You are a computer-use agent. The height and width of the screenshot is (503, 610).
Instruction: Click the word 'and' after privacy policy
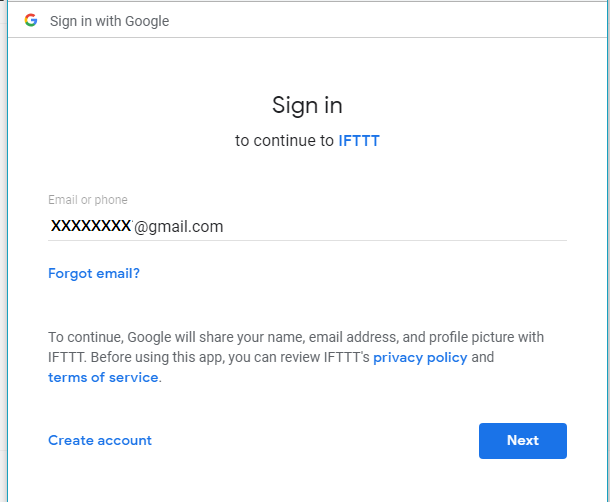(483, 357)
